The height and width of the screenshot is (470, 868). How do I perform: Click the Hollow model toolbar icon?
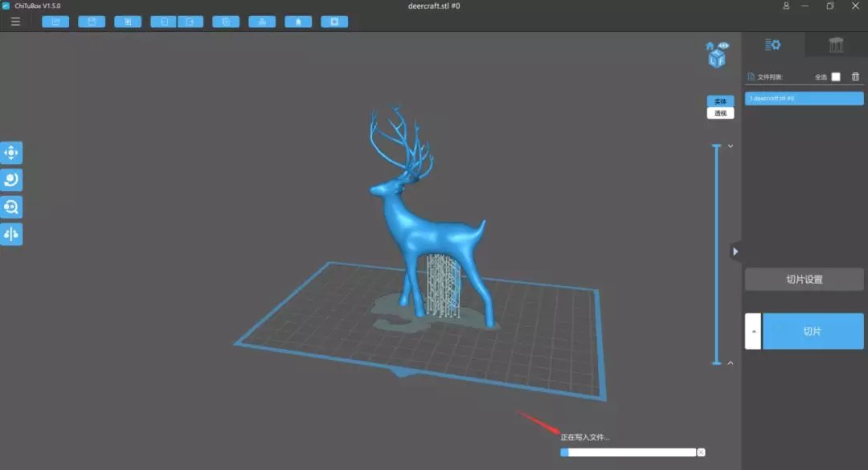298,22
